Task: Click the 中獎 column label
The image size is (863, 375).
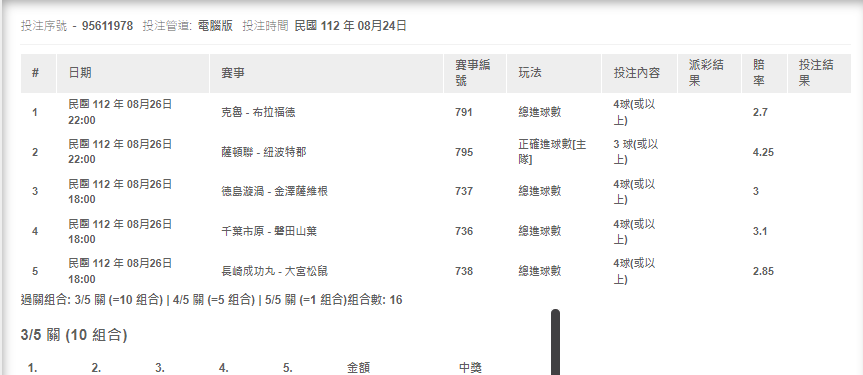Action: point(471,368)
